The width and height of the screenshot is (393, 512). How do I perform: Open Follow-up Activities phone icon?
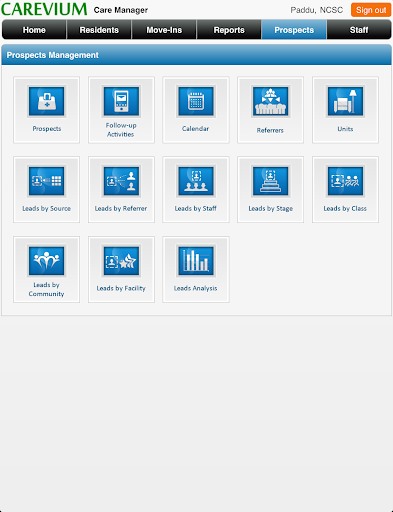click(121, 101)
